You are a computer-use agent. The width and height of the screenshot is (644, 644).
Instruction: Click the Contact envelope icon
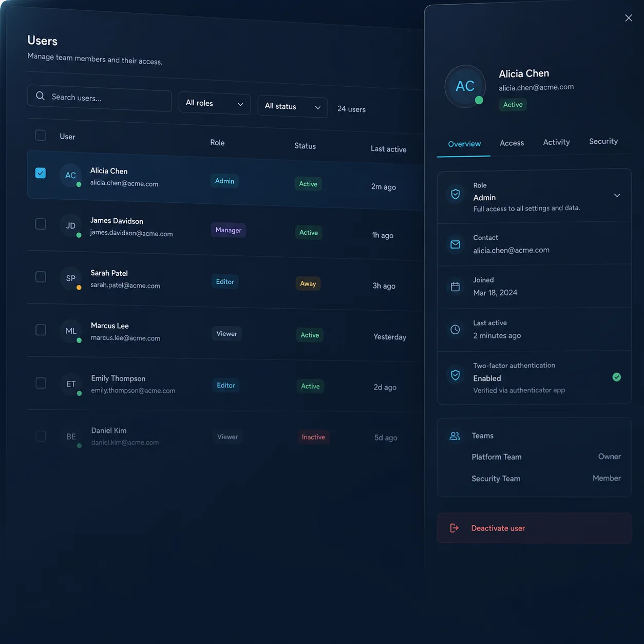tap(455, 244)
